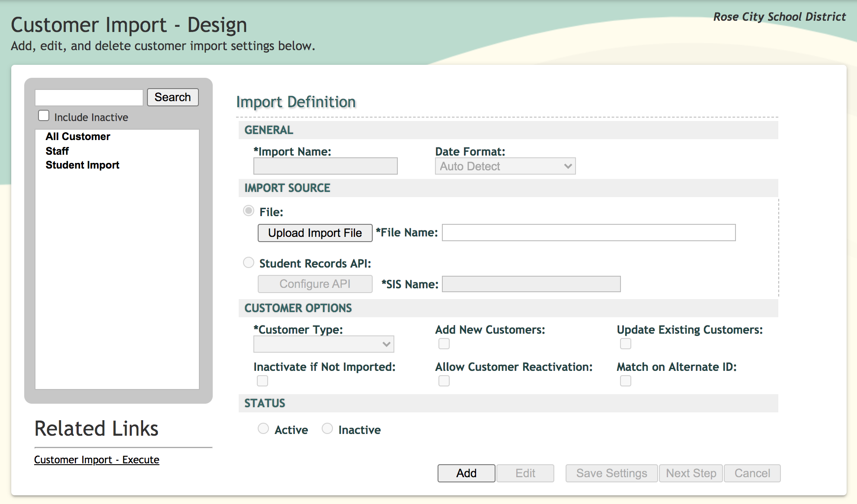
Task: Check the Add New Customers box
Action: click(x=444, y=344)
